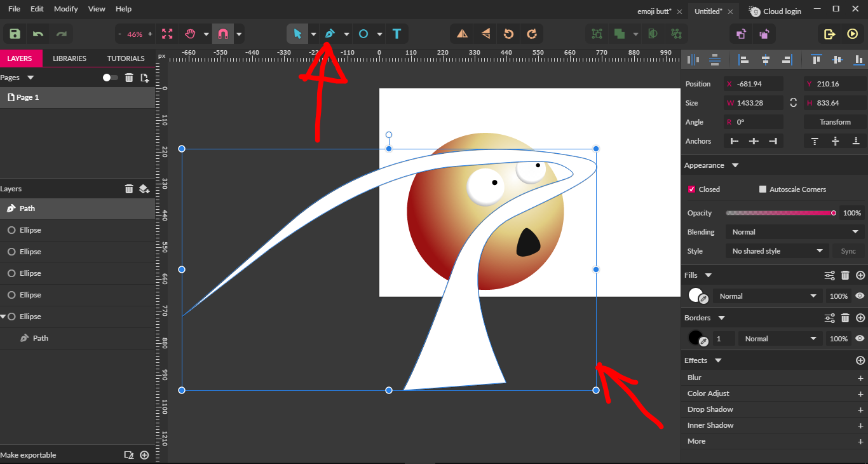Select the Pan hand tool
This screenshot has width=868, height=464.
190,34
